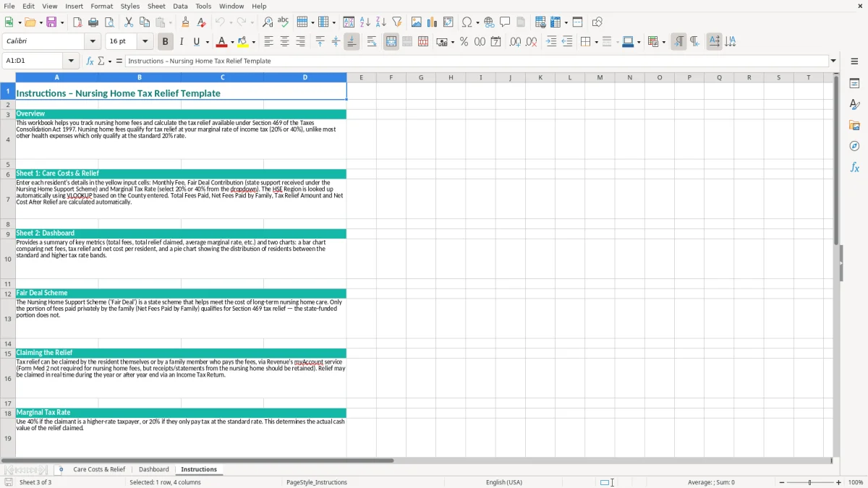This screenshot has width=868, height=488.
Task: Run the spelling check
Action: pyautogui.click(x=284, y=22)
